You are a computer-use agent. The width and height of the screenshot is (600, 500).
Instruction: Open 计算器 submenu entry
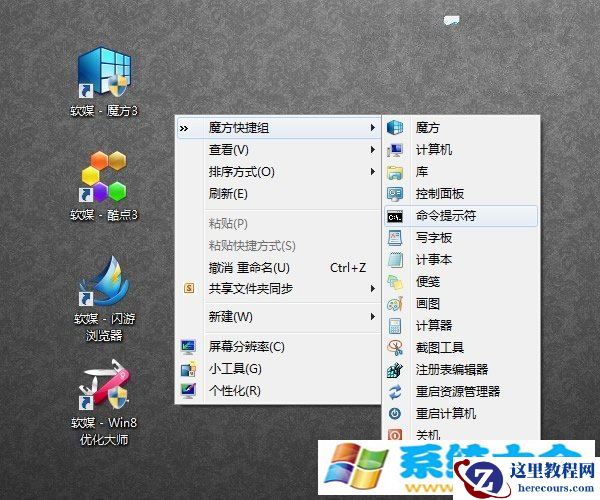pyautogui.click(x=461, y=326)
